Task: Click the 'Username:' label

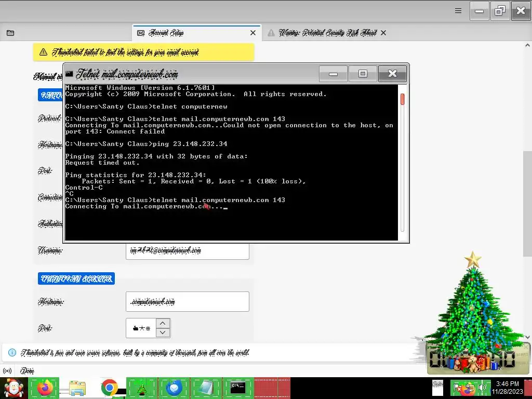Action: pos(50,251)
